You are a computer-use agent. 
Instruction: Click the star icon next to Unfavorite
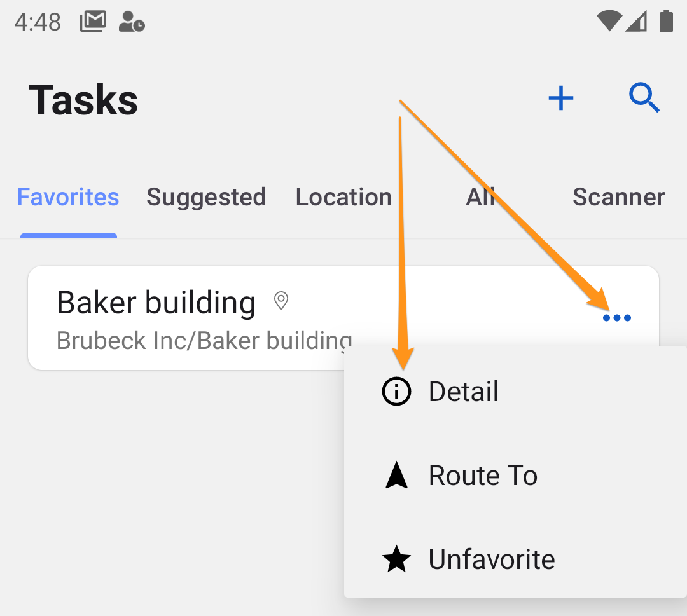tap(396, 559)
